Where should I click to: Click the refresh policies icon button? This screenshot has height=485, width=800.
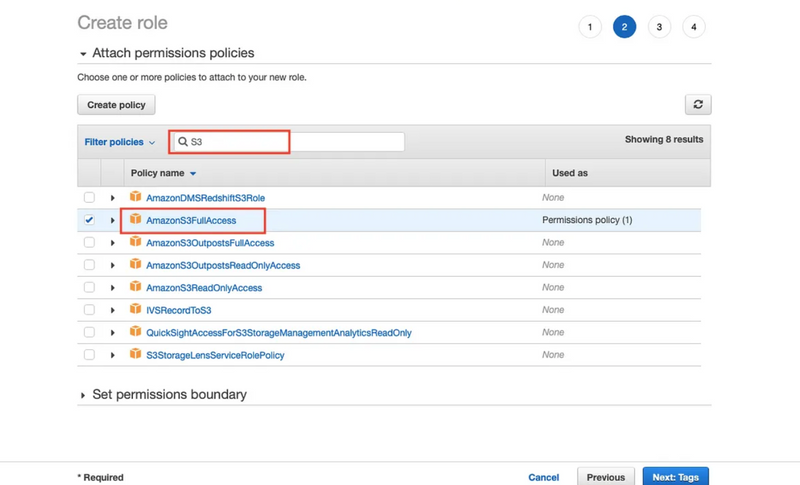(x=697, y=105)
